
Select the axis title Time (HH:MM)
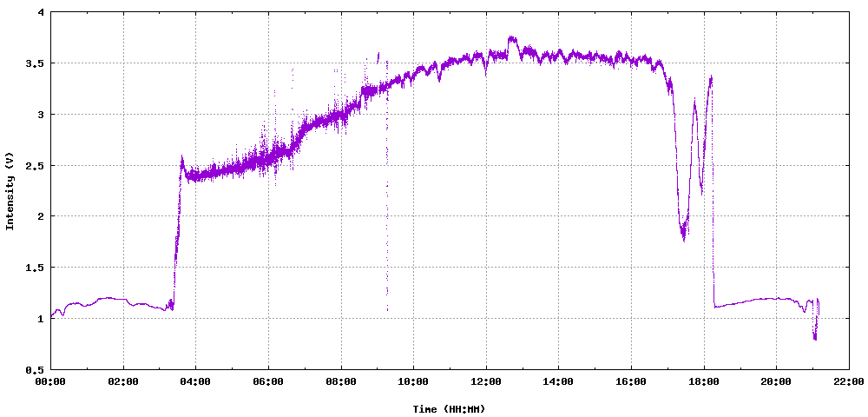[449, 409]
